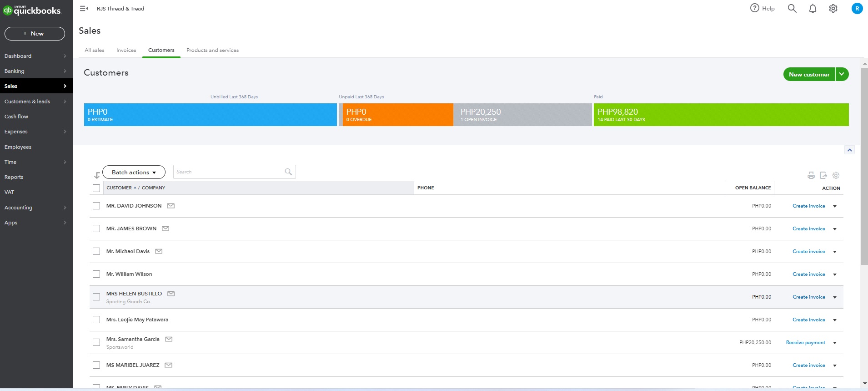Filter by the gray PHP20,250 Open Invoice bar
This screenshot has width=868, height=391.
522,115
